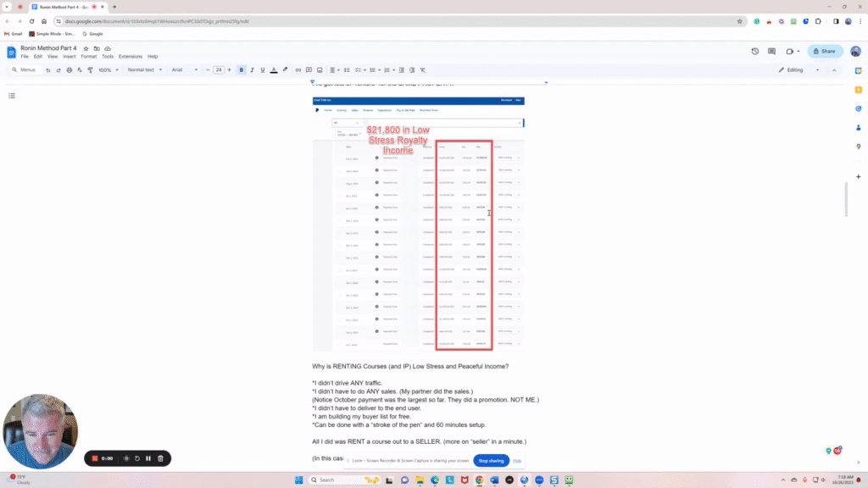
Task: Show all comments panel icon
Action: tap(771, 52)
